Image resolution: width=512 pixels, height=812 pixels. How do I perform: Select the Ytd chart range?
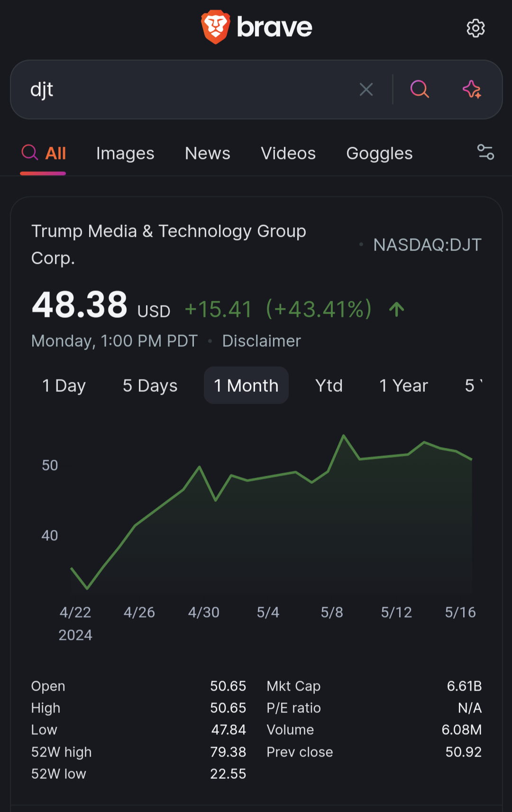pos(329,386)
